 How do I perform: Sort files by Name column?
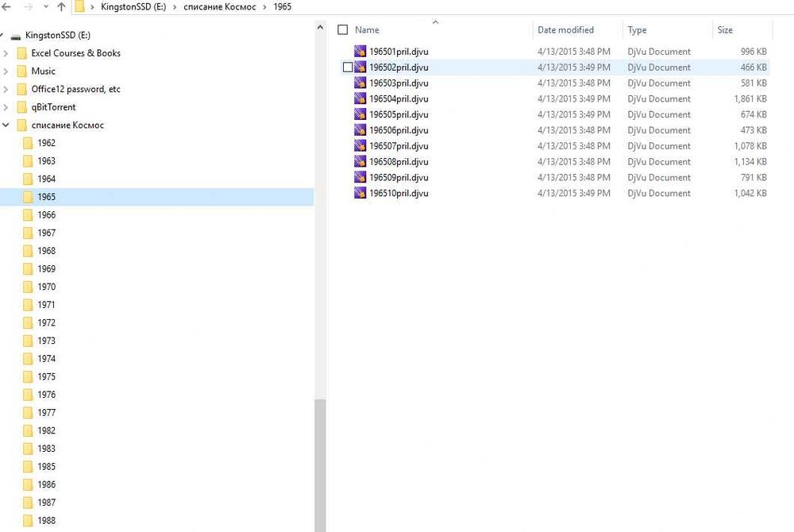(x=367, y=30)
